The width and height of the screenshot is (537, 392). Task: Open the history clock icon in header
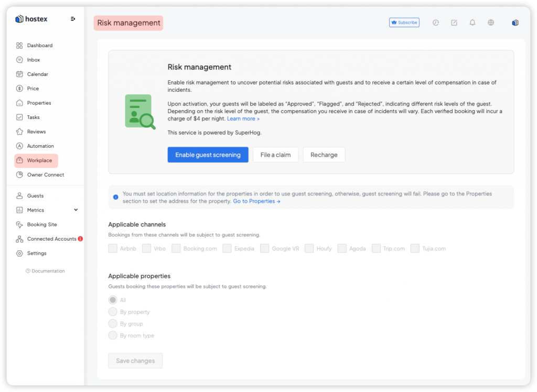pyautogui.click(x=436, y=23)
